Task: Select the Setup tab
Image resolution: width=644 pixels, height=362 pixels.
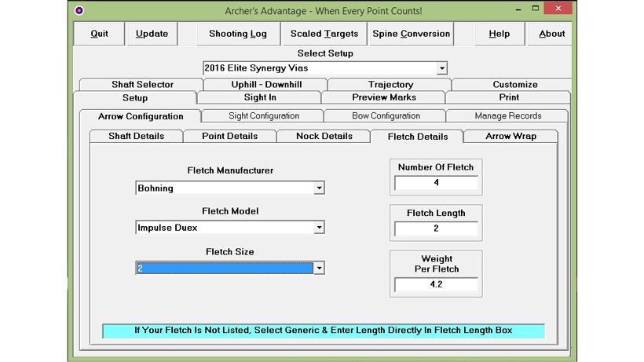Action: tap(135, 97)
